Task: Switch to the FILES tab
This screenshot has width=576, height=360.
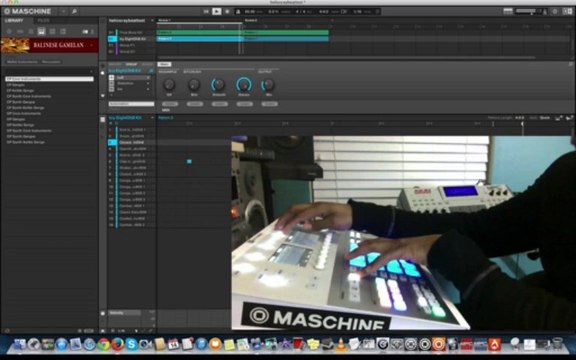Action: 43,21
